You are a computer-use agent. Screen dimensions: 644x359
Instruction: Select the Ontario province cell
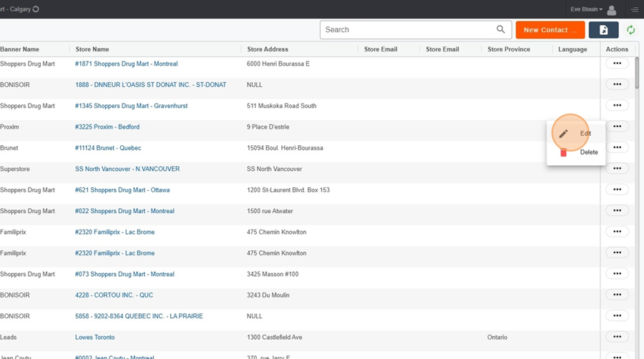point(497,338)
